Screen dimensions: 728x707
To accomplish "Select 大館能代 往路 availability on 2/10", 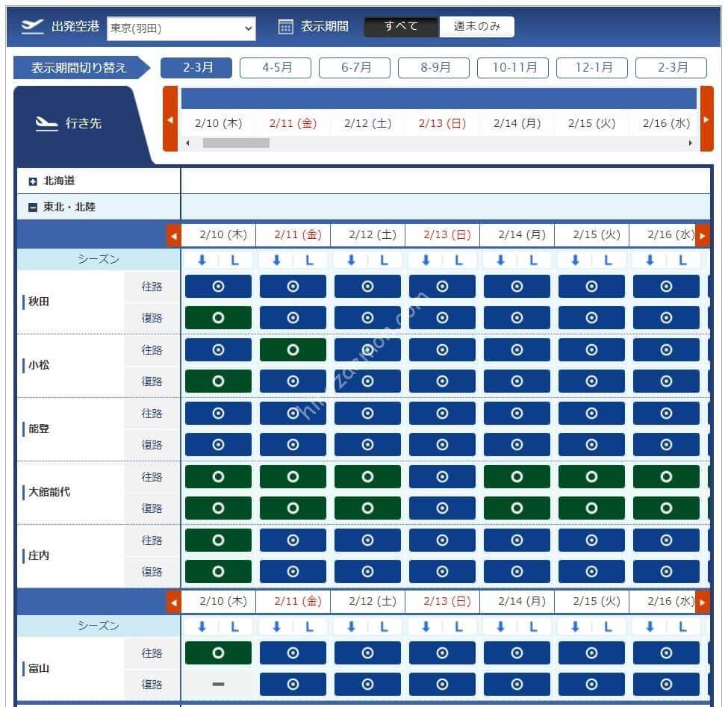I will pyautogui.click(x=218, y=477).
